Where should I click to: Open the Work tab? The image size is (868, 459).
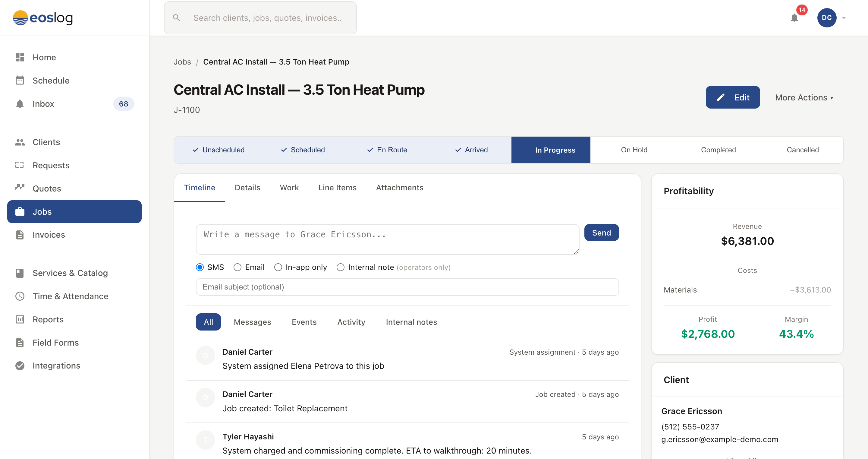tap(289, 188)
